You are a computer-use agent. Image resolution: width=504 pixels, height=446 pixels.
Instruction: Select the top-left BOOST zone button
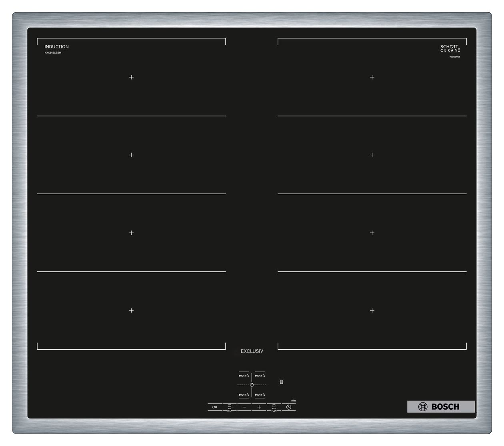click(244, 376)
